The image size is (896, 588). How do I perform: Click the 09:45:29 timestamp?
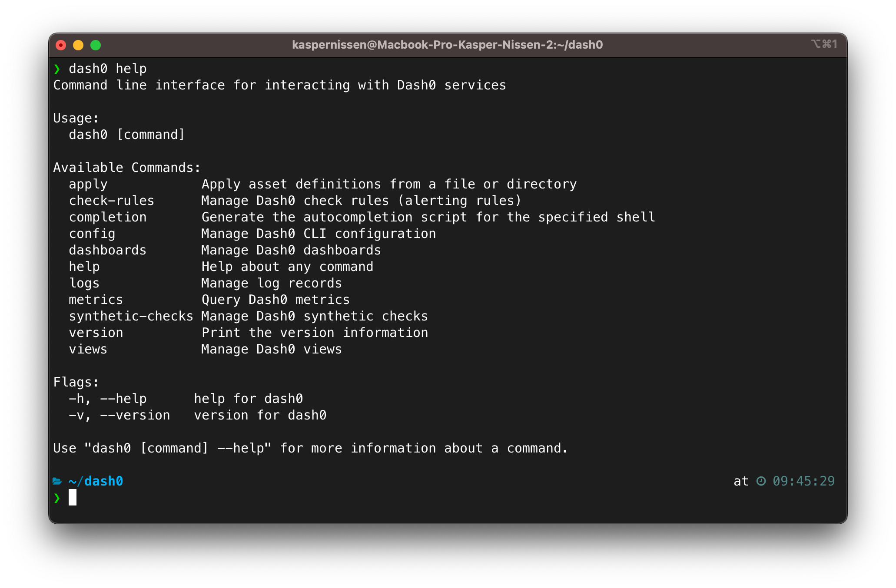[803, 481]
